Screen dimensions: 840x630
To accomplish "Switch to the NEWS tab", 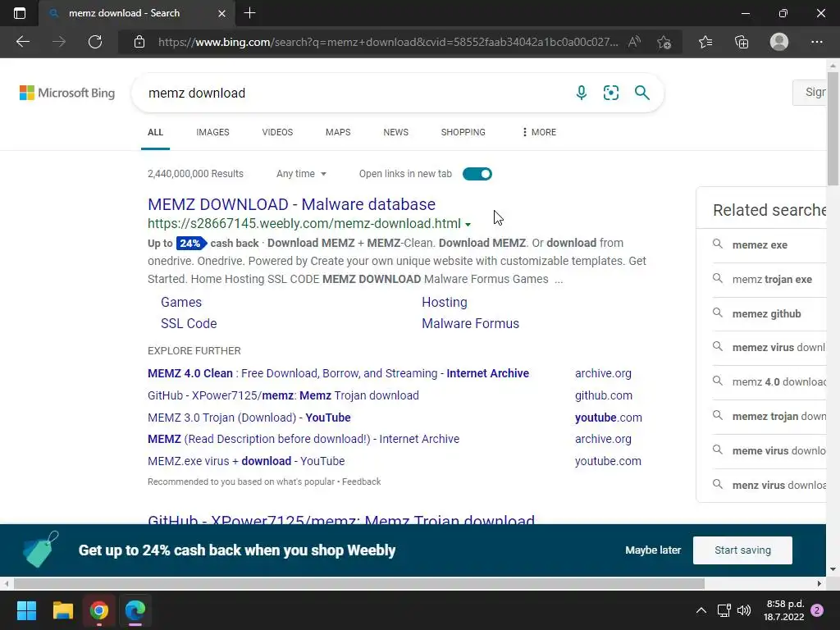I will click(x=396, y=132).
